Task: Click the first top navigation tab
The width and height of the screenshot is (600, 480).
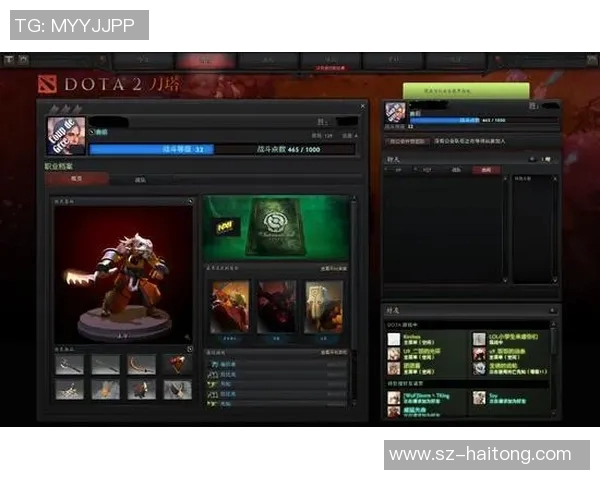Action: (143, 60)
